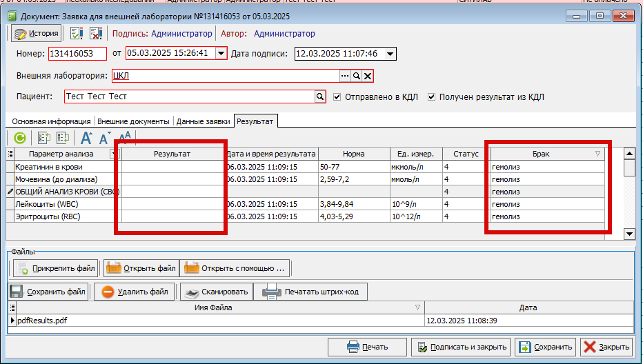
Task: Click the increase font size icon
Action: coord(87,138)
